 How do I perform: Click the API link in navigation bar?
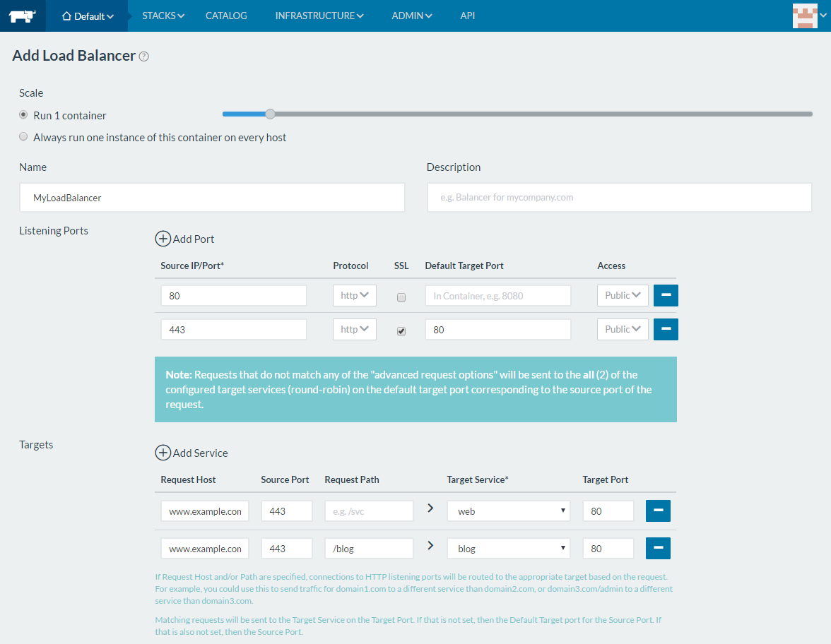pos(467,16)
